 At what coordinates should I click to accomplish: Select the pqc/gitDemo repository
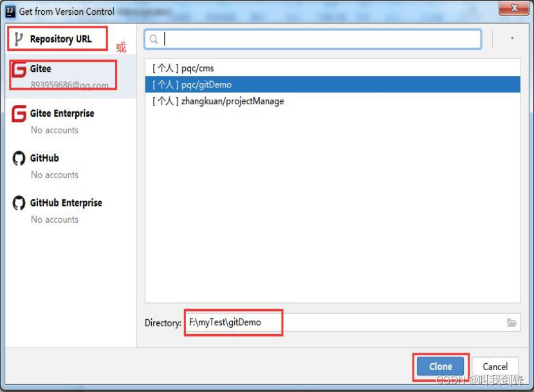click(x=333, y=84)
